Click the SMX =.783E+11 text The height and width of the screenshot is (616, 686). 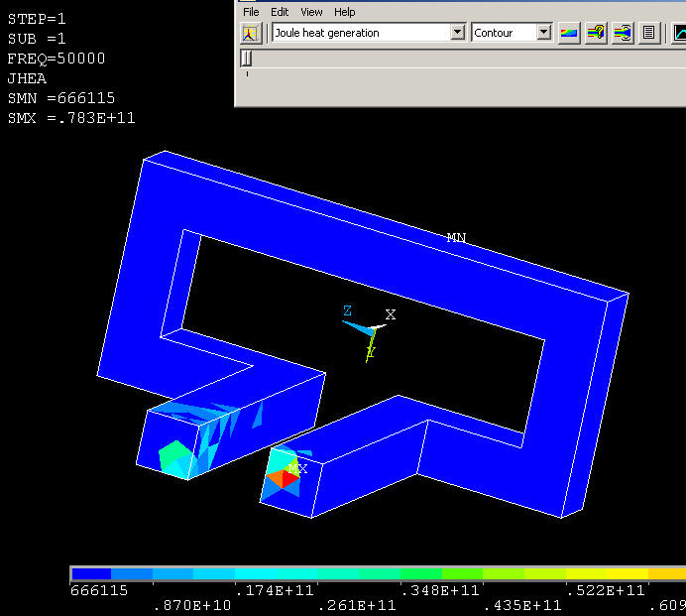71,118
